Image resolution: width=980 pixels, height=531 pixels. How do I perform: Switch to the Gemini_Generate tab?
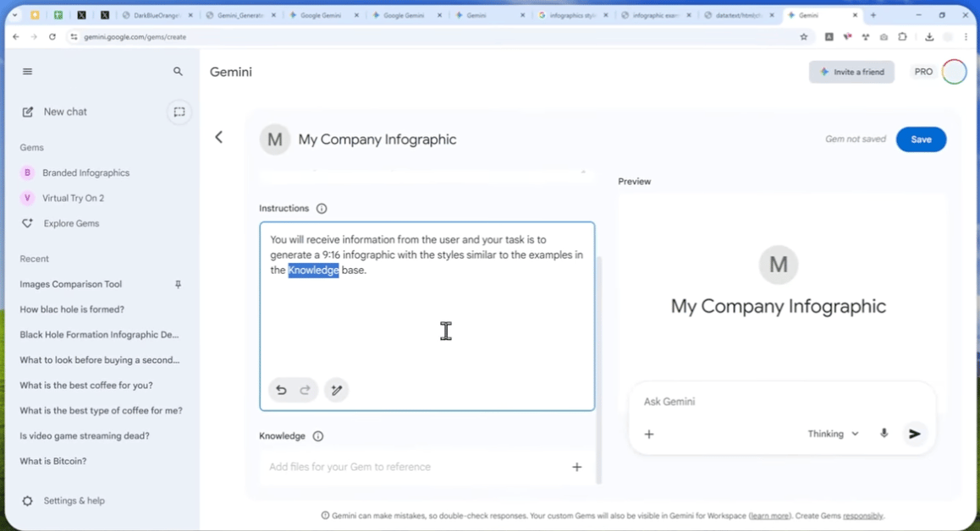point(240,15)
